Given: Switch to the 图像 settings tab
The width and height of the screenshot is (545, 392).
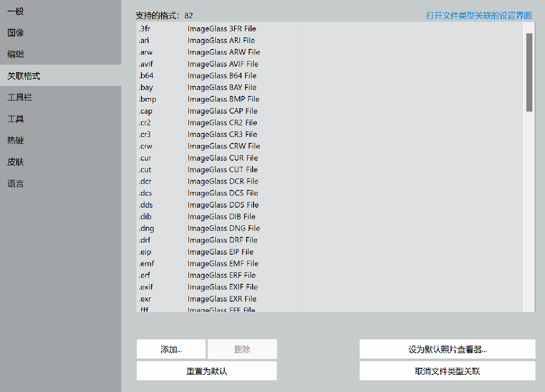Looking at the screenshot, I should tap(61, 33).
